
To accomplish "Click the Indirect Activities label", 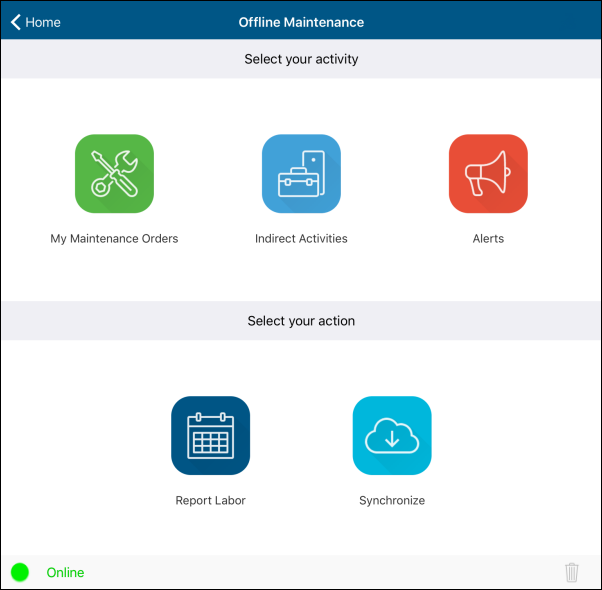I will [x=301, y=239].
